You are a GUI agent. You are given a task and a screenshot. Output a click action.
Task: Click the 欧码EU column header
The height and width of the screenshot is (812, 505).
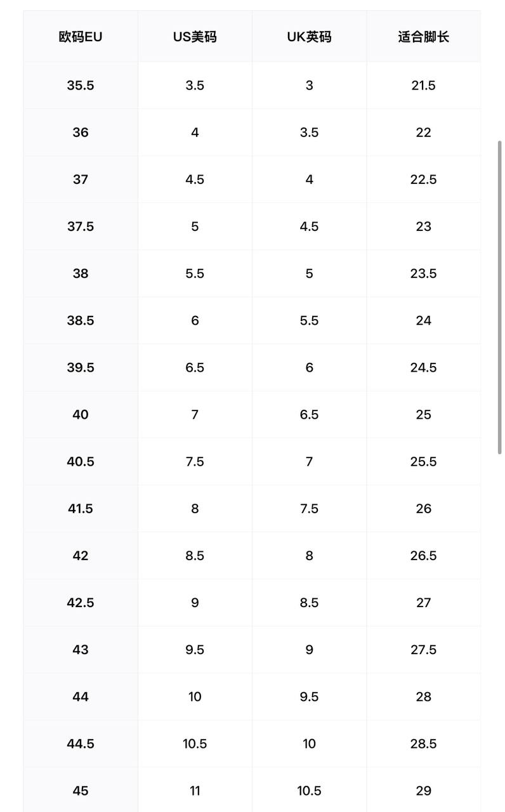coord(81,37)
